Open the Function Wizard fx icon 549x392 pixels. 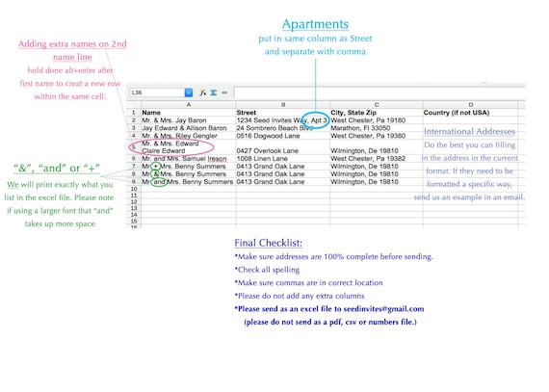coord(202,92)
